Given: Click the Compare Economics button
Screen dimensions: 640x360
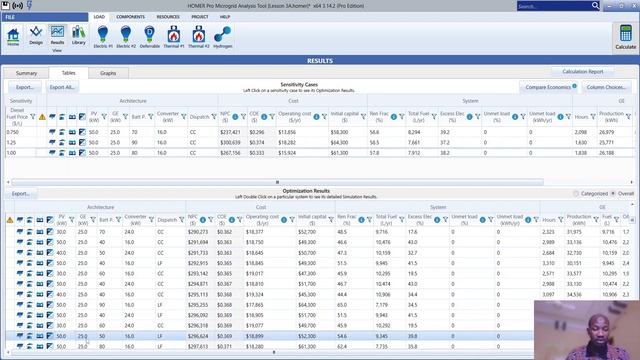Looking at the screenshot, I should pos(548,87).
